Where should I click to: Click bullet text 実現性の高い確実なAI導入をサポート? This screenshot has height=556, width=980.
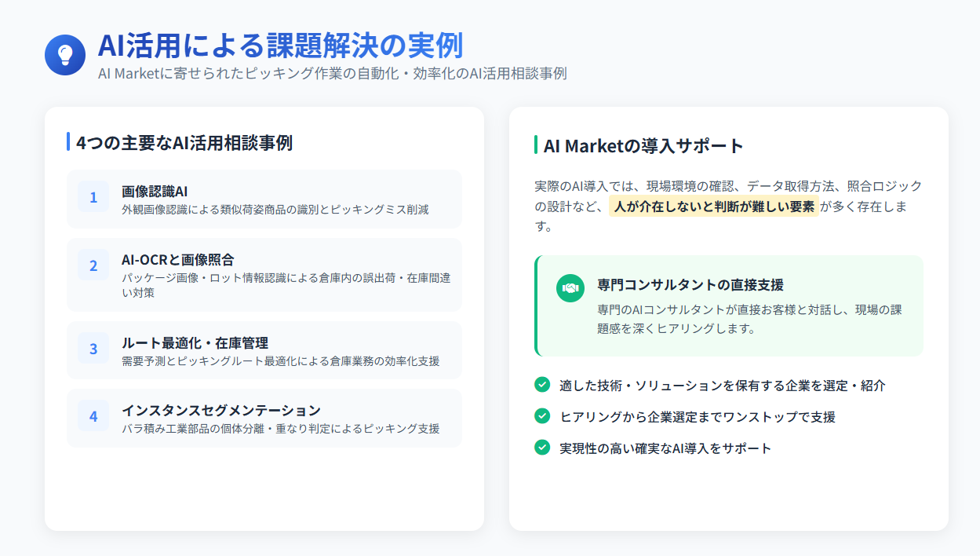(666, 448)
